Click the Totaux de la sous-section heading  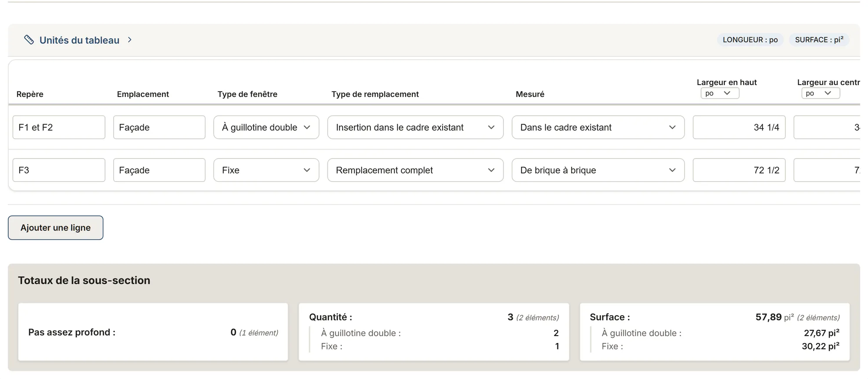tap(84, 280)
